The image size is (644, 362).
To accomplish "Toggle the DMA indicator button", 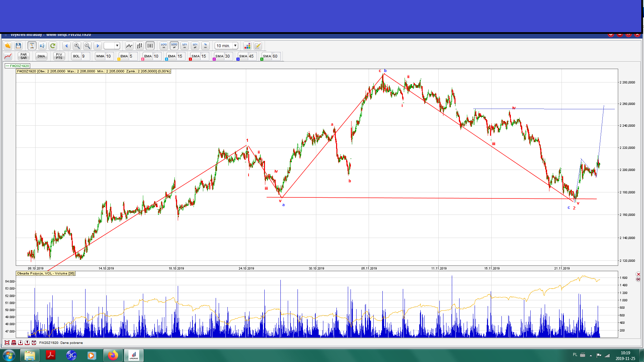I will (x=41, y=56).
